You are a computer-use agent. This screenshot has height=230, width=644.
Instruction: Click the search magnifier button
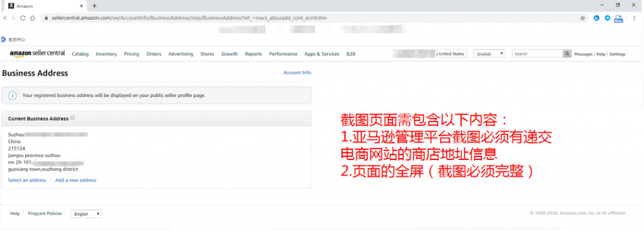tap(567, 54)
